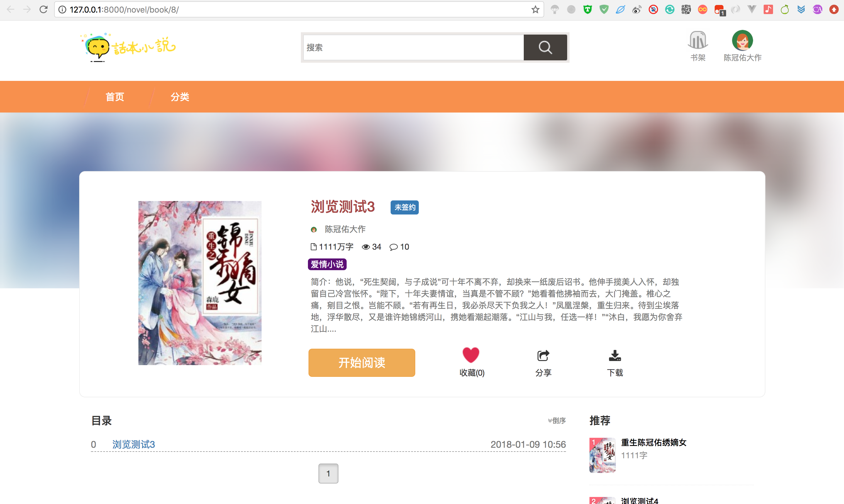Toggle chapter order with 倒序
The height and width of the screenshot is (504, 844).
[557, 420]
